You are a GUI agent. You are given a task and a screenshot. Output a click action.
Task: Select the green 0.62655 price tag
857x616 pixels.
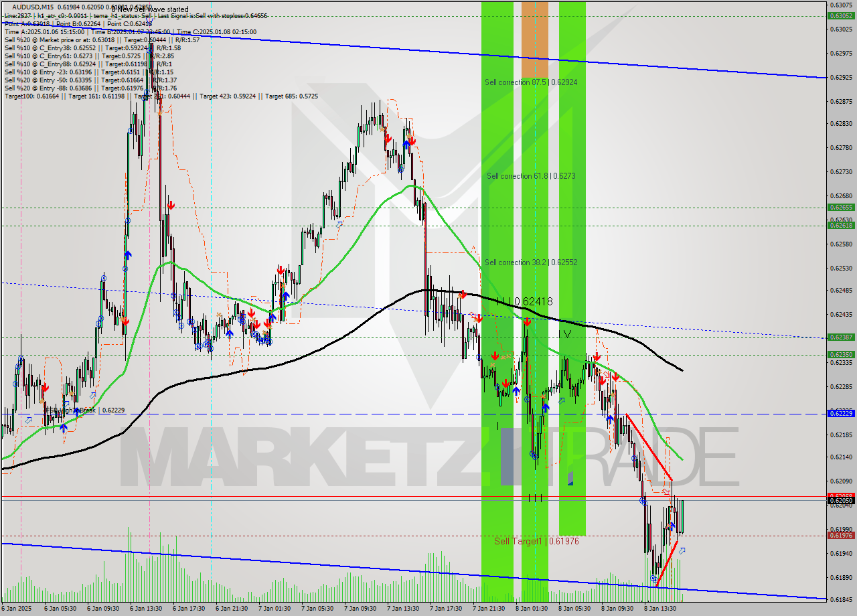pos(840,208)
